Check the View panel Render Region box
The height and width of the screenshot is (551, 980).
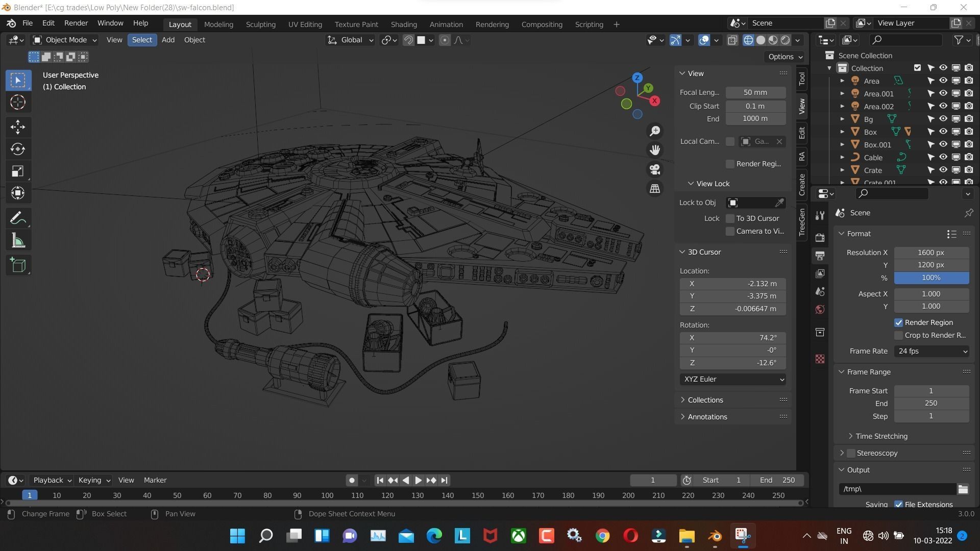(730, 164)
